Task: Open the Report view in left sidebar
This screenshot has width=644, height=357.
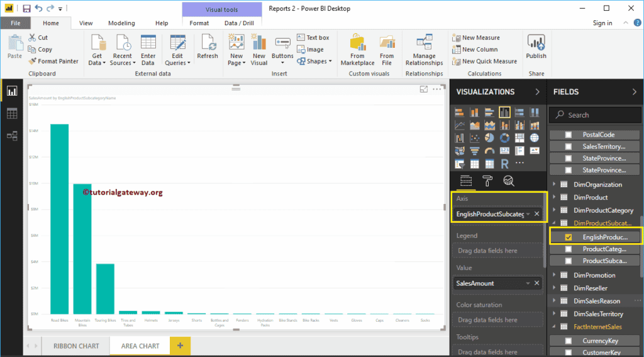Action: pos(11,91)
